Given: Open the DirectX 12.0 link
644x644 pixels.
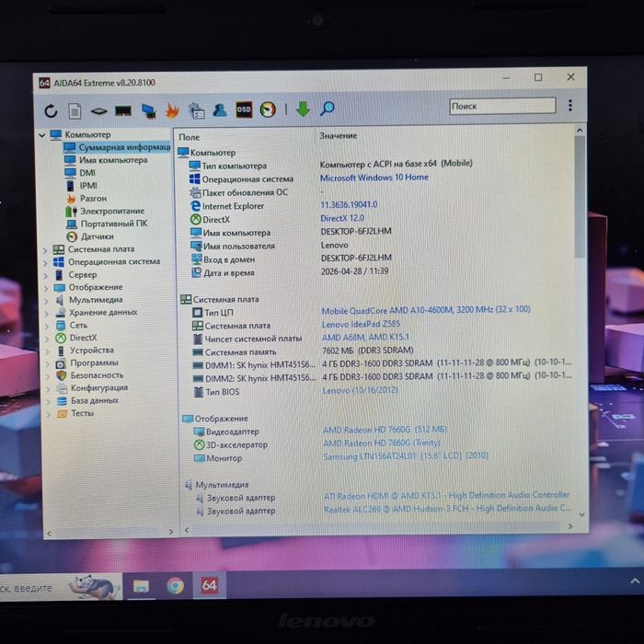Looking at the screenshot, I should pyautogui.click(x=342, y=218).
